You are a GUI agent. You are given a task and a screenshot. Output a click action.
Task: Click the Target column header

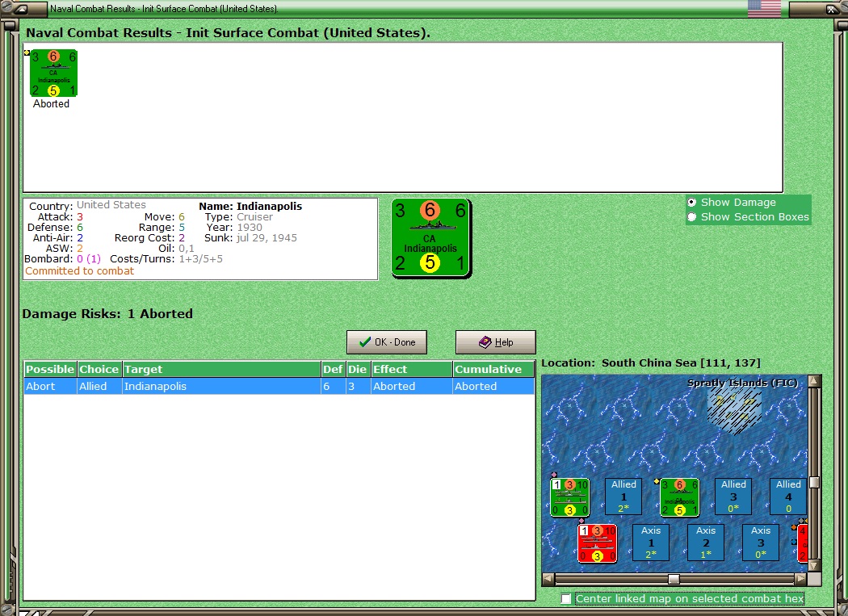pyautogui.click(x=221, y=370)
